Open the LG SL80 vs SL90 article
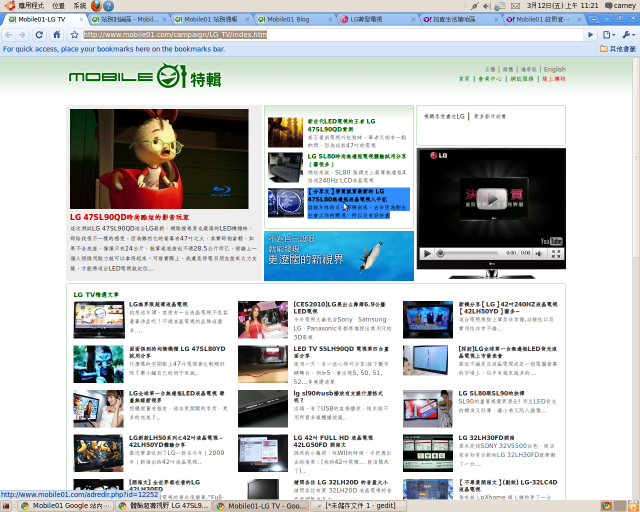 tap(491, 393)
